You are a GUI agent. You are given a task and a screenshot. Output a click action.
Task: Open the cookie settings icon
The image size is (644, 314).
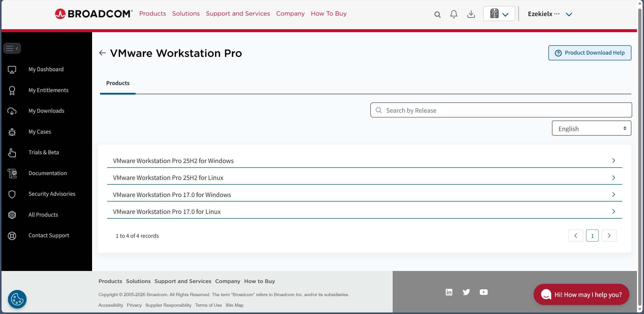point(17,299)
